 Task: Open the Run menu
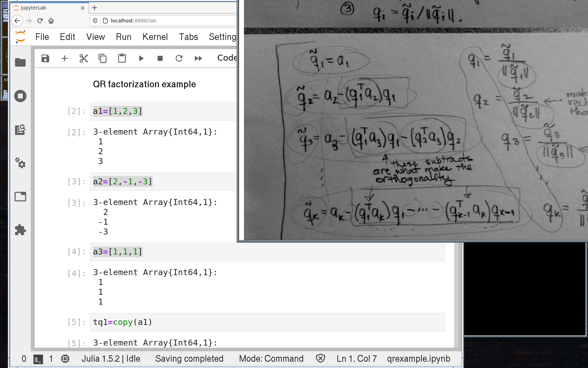tap(123, 37)
